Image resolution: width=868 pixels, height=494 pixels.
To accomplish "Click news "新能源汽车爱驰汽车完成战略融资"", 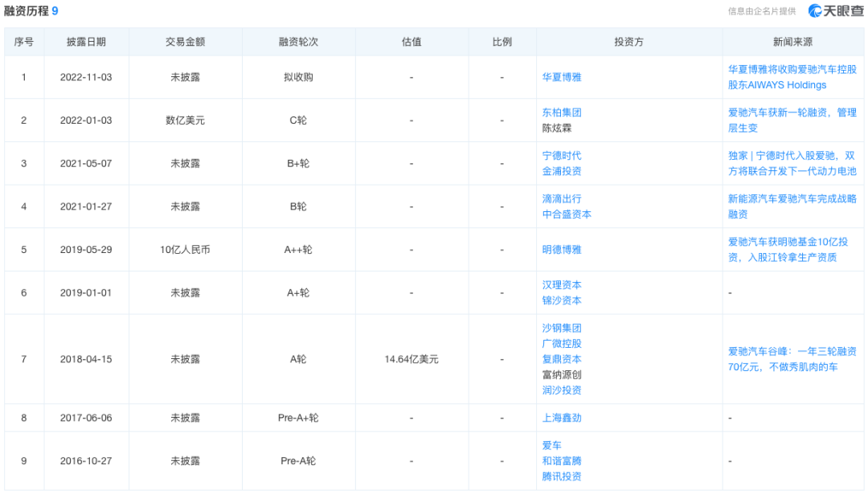I will tap(791, 206).
